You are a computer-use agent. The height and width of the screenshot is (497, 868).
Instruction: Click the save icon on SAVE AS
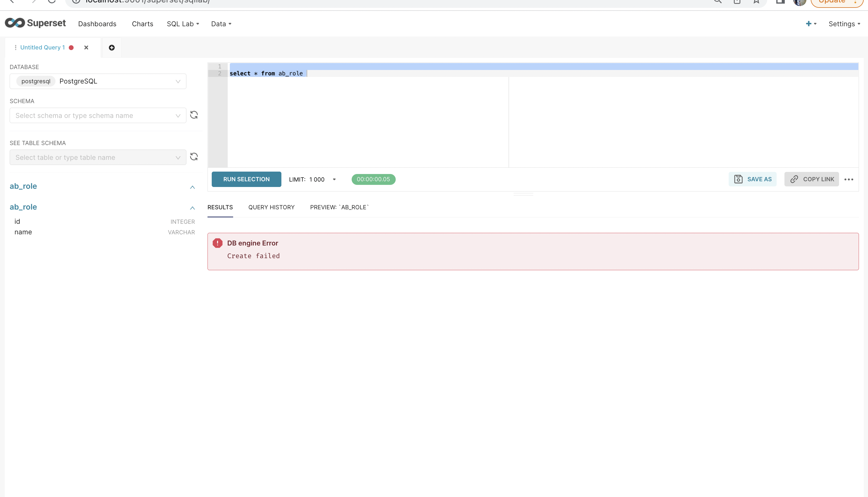point(738,179)
